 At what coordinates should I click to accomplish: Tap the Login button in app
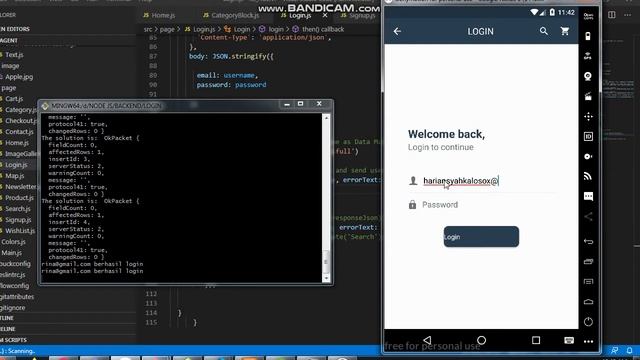pos(481,237)
